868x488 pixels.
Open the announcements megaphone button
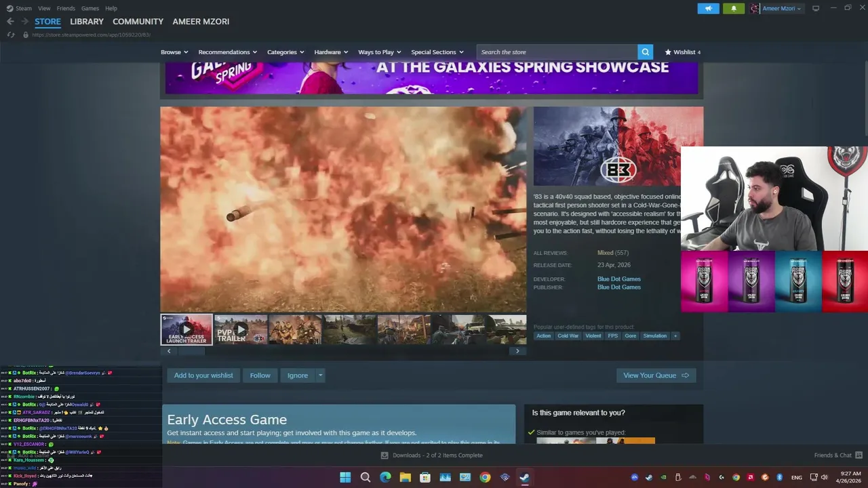tap(708, 8)
